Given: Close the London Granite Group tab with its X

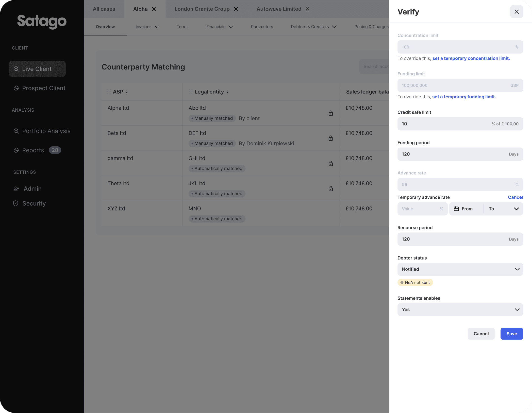Looking at the screenshot, I should coord(236,9).
